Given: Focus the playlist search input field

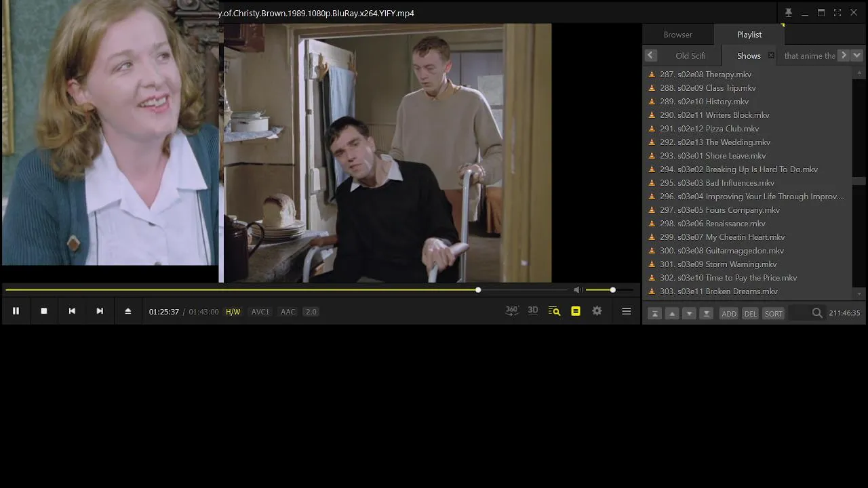Looking at the screenshot, I should (x=799, y=313).
